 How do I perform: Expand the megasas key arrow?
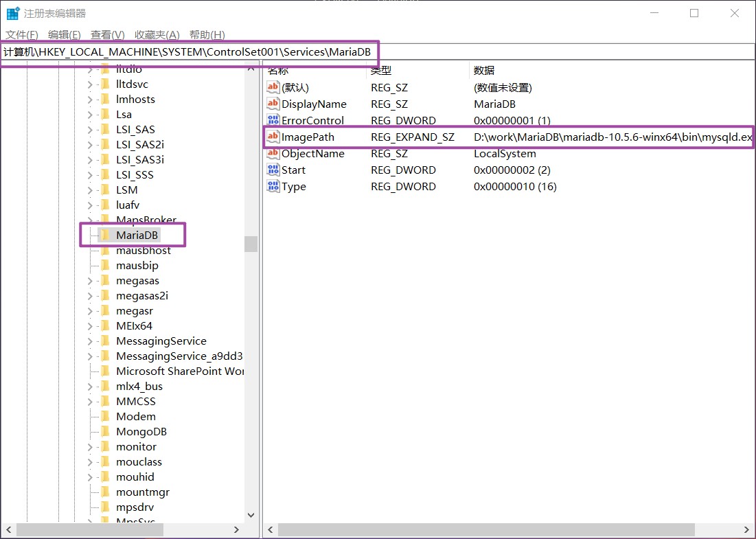tap(90, 281)
